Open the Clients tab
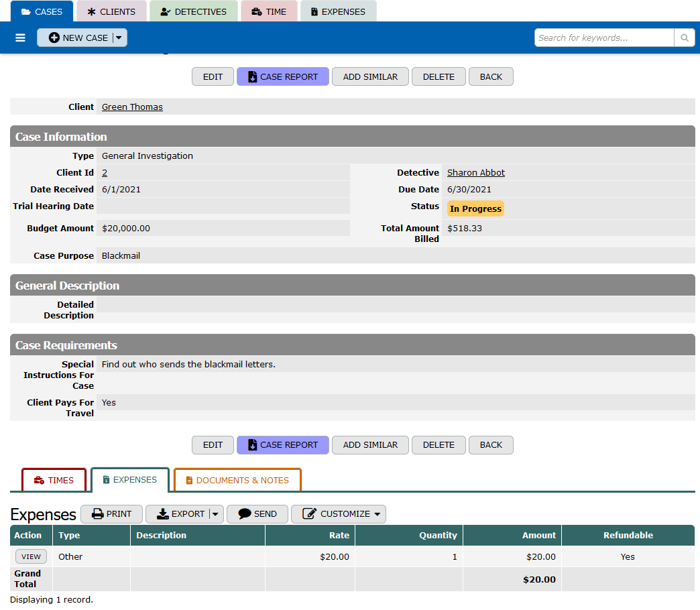 point(111,11)
